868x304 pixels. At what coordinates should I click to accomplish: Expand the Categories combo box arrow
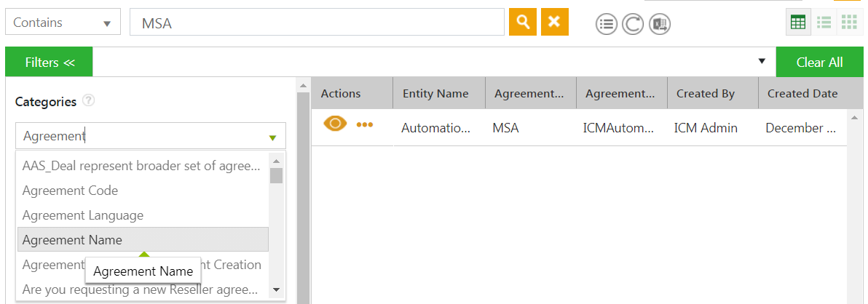(272, 137)
